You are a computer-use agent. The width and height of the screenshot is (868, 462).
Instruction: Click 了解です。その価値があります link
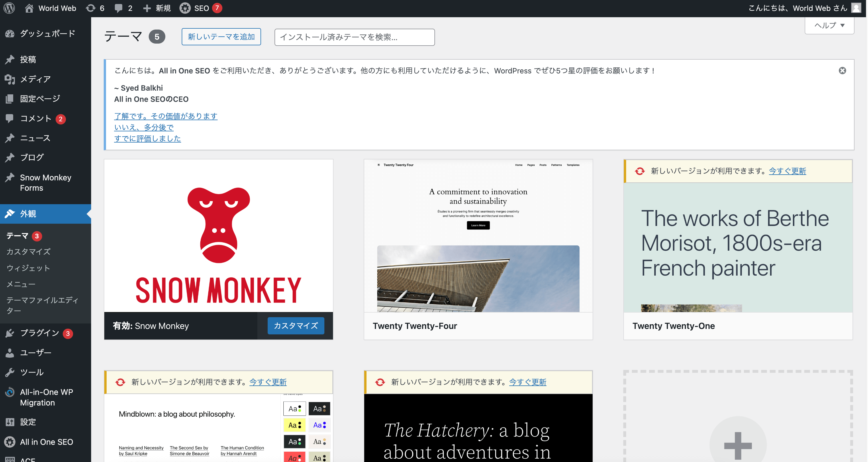[x=166, y=116]
